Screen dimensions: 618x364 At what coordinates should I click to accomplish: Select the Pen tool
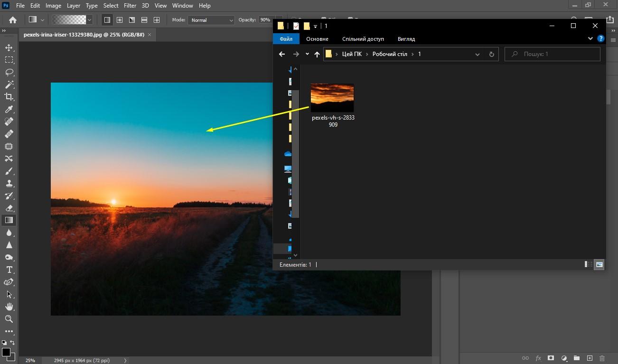coord(9,282)
